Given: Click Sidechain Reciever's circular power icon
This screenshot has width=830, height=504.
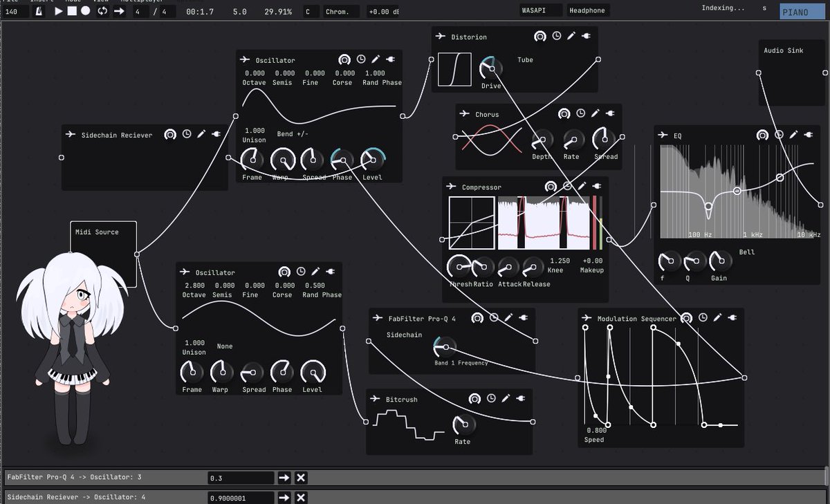Looking at the screenshot, I should pos(170,134).
